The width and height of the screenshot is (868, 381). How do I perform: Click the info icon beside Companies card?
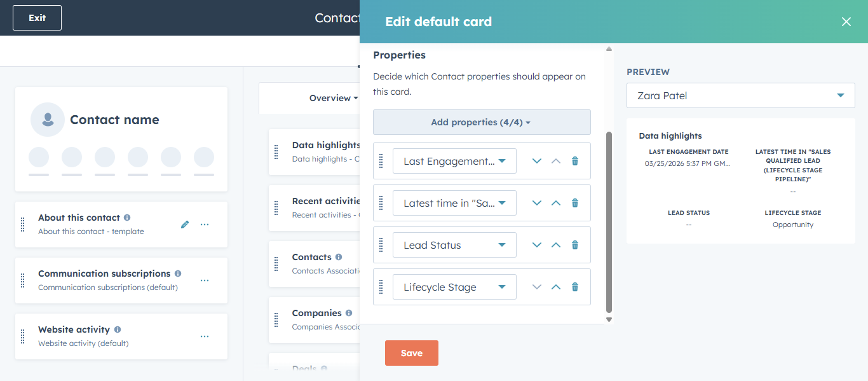(x=348, y=312)
